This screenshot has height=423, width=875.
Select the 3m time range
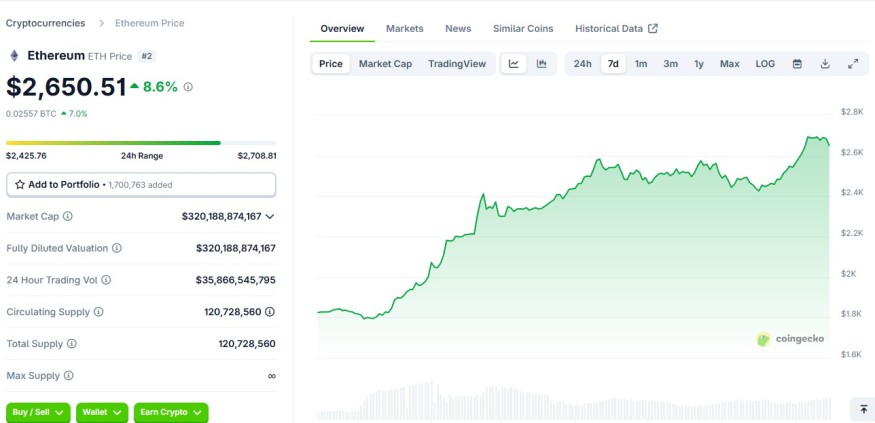671,64
